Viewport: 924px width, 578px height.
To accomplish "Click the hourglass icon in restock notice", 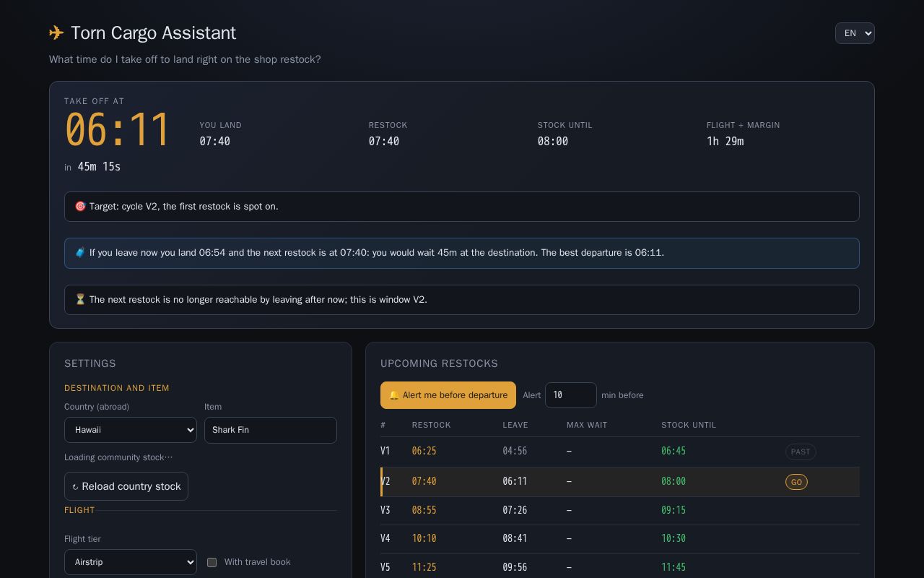I will coord(80,300).
